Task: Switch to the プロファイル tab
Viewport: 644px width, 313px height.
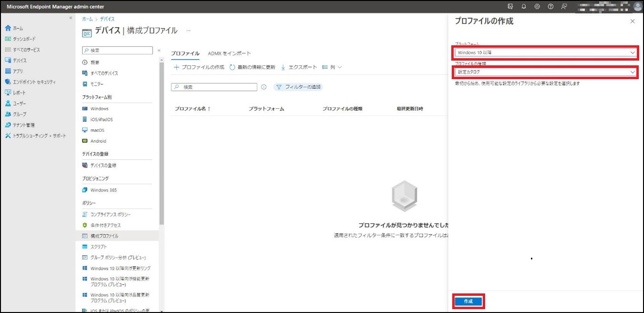Action: coord(185,53)
